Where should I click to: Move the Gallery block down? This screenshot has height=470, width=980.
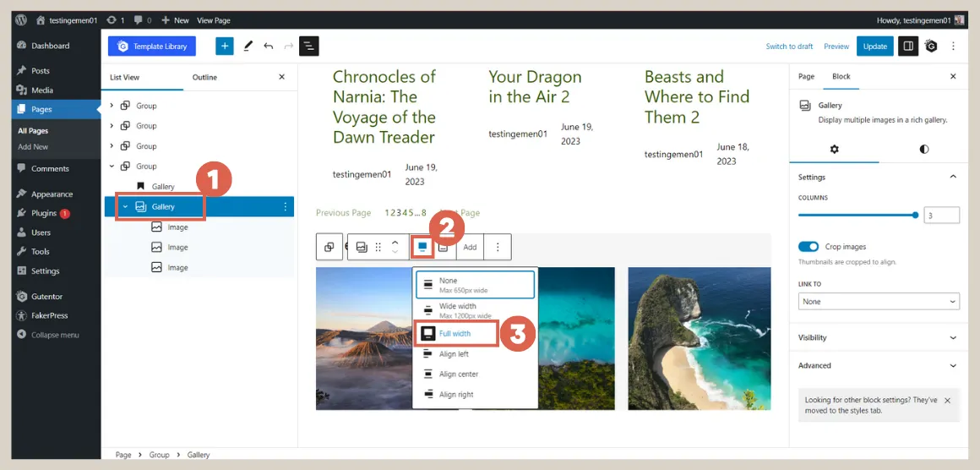point(395,252)
